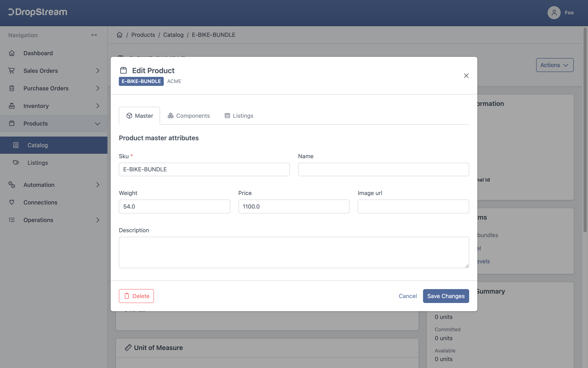Expand the Operations submenu chevron
The image size is (588, 368).
pos(98,220)
